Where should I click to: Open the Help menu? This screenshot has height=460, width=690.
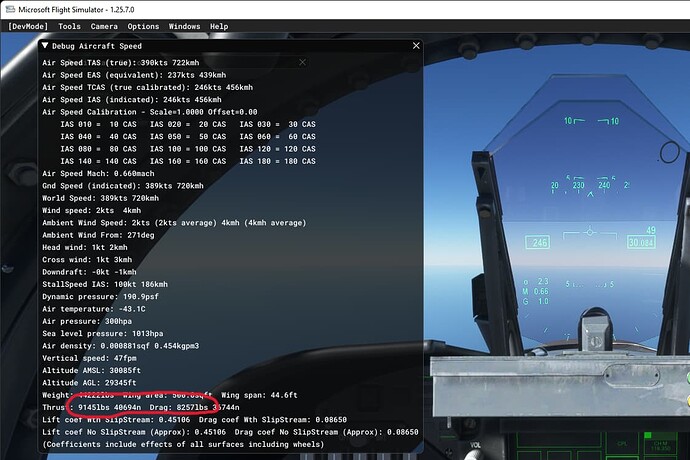(219, 26)
